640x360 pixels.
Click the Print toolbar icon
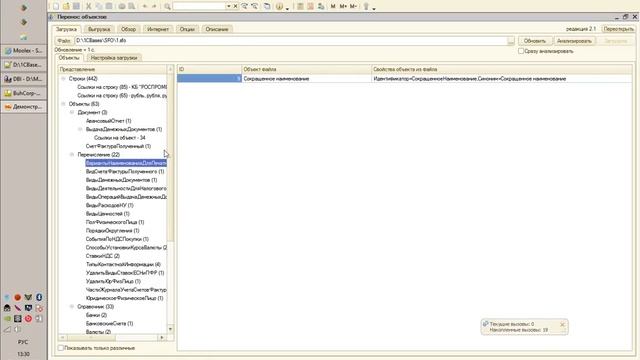[122, 6]
